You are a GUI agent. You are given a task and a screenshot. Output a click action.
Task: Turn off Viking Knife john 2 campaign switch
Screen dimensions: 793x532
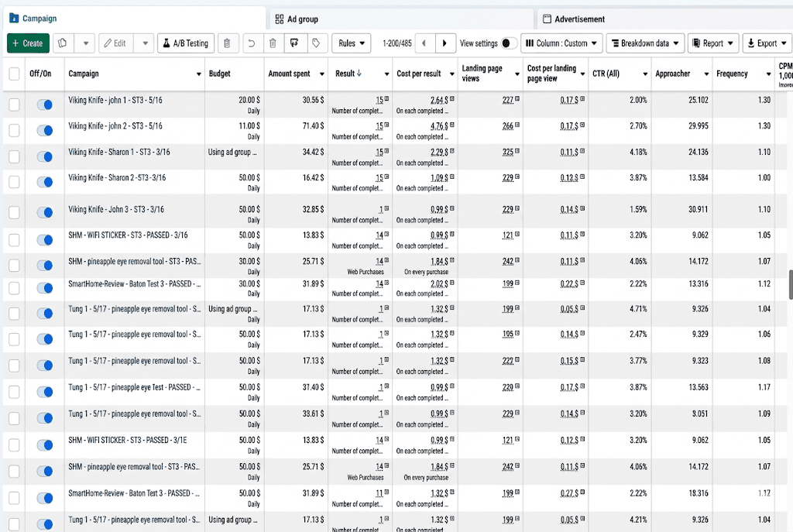44,130
